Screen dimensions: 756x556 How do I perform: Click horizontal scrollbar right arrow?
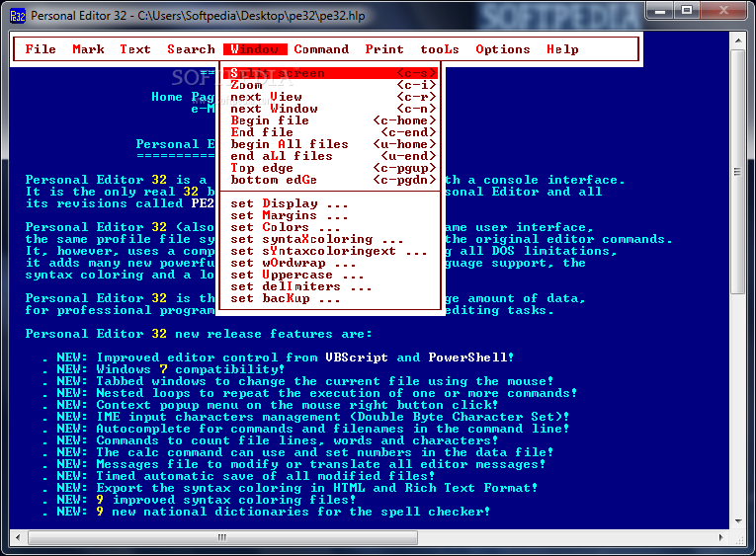[x=721, y=537]
